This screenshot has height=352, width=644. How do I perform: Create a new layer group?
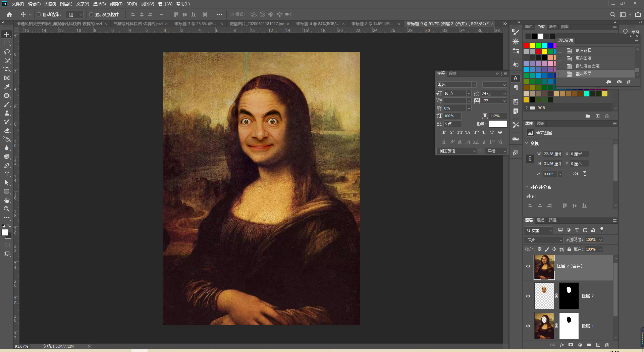click(x=589, y=345)
